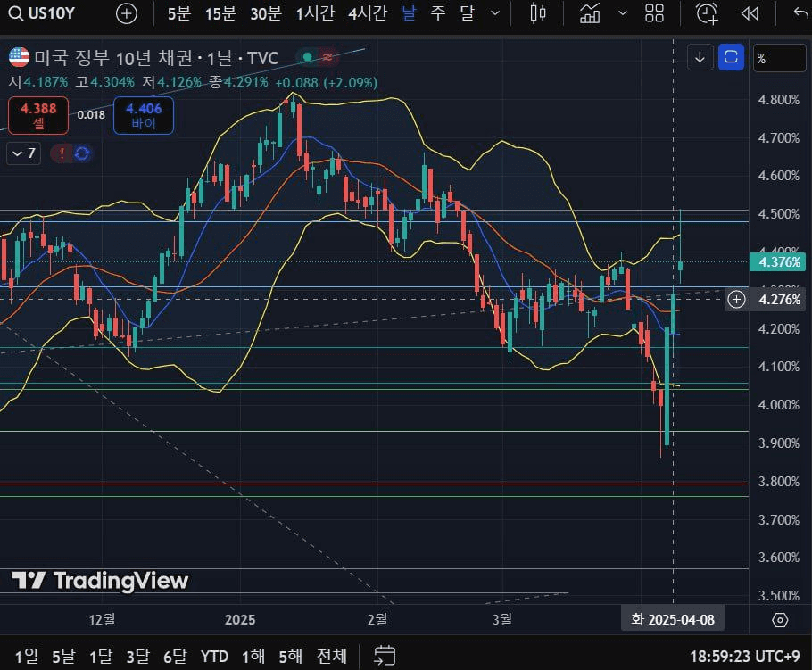The height and width of the screenshot is (670, 812).
Task: Switch to the YTD date range
Action: click(x=214, y=656)
